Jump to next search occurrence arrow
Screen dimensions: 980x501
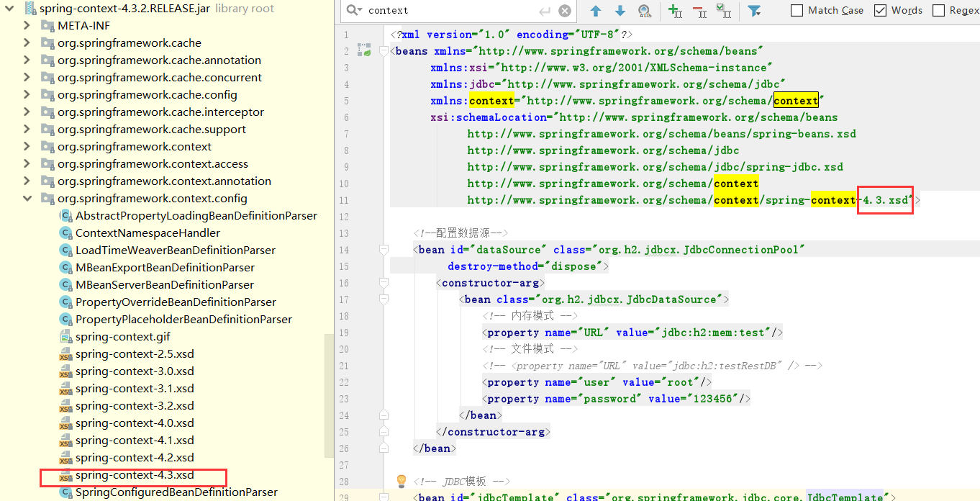[620, 11]
